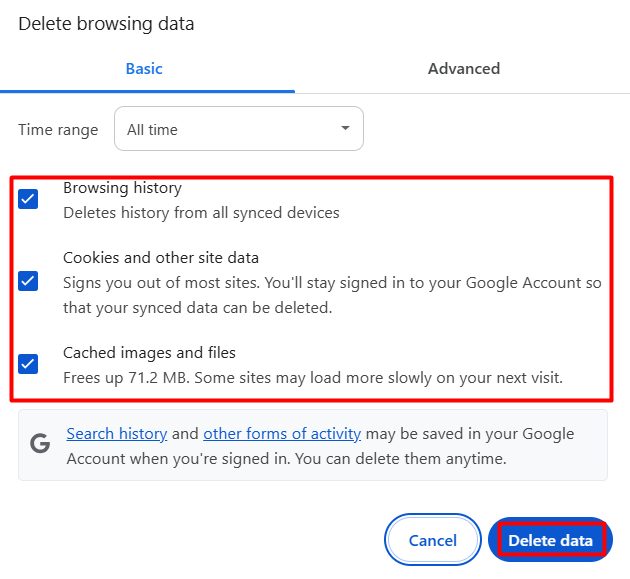
Task: Switch to the Advanced tab
Action: tap(464, 69)
